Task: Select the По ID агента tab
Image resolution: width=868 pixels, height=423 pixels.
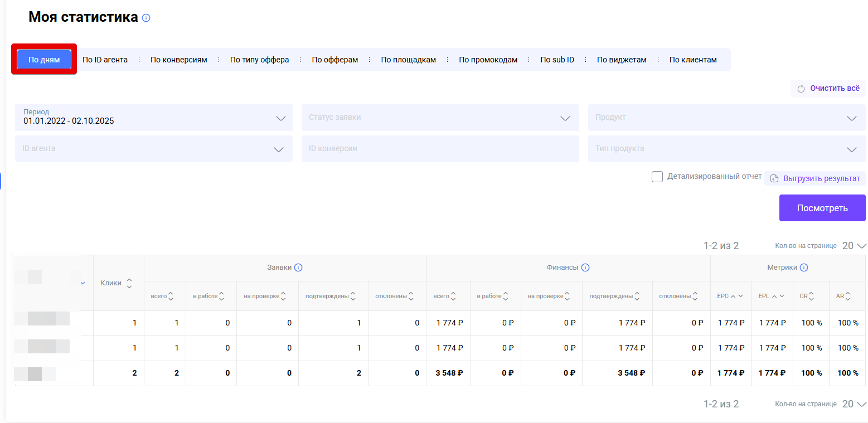Action: (x=105, y=60)
